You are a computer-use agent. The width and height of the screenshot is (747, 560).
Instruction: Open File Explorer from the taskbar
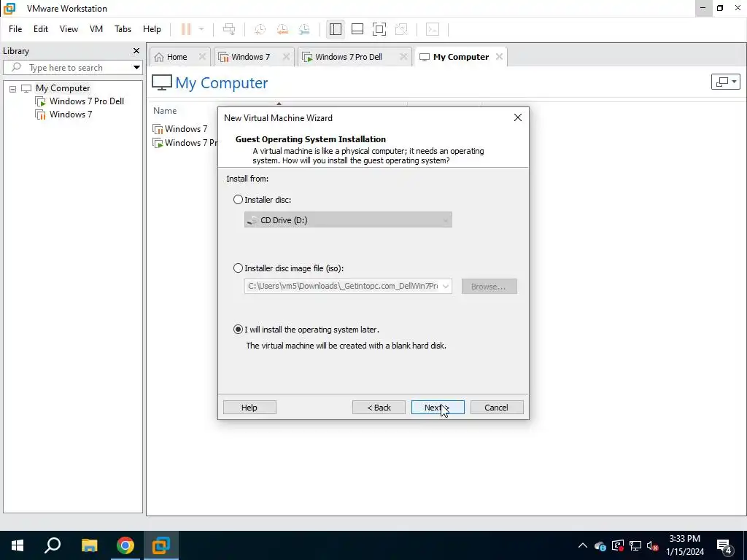(x=89, y=545)
